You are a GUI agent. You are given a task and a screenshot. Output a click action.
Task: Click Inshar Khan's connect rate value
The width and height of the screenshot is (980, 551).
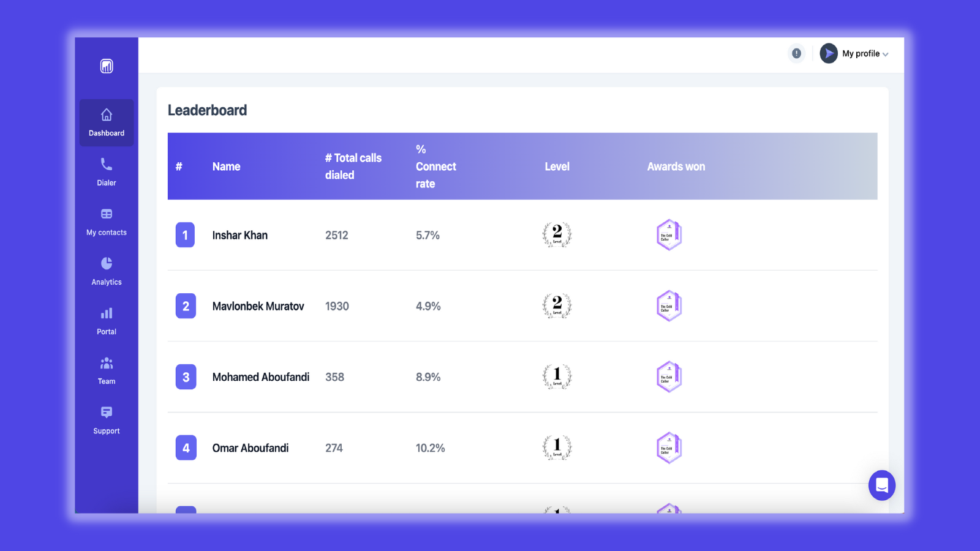(x=428, y=235)
